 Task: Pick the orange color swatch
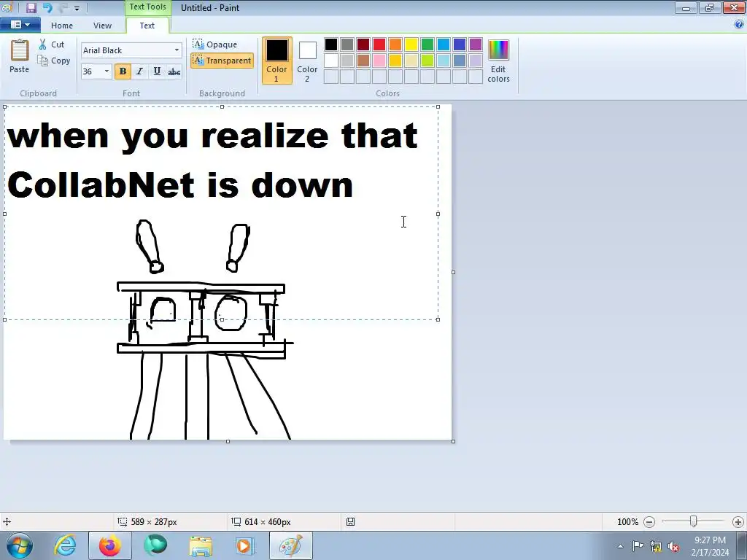coord(395,44)
